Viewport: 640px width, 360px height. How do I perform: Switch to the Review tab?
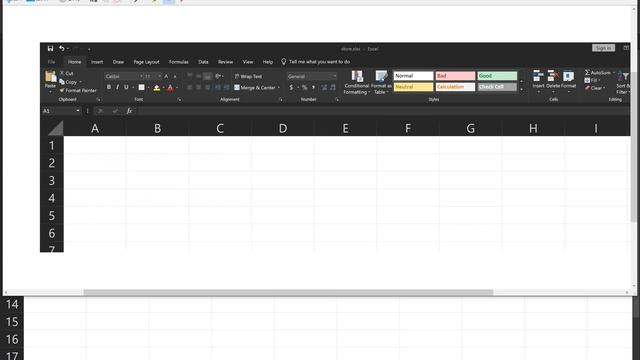225,62
